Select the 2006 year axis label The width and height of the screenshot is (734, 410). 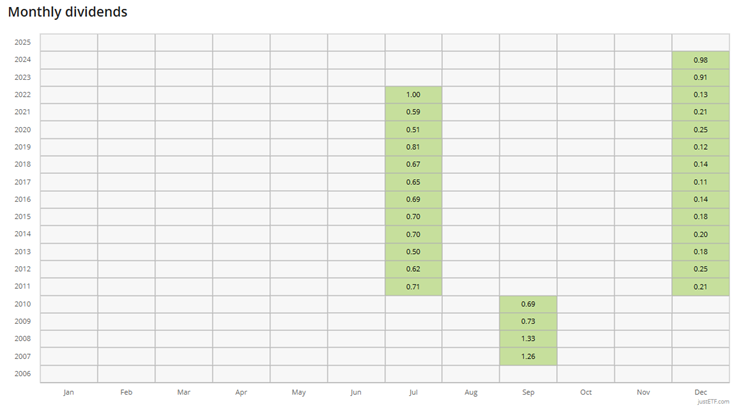click(22, 374)
